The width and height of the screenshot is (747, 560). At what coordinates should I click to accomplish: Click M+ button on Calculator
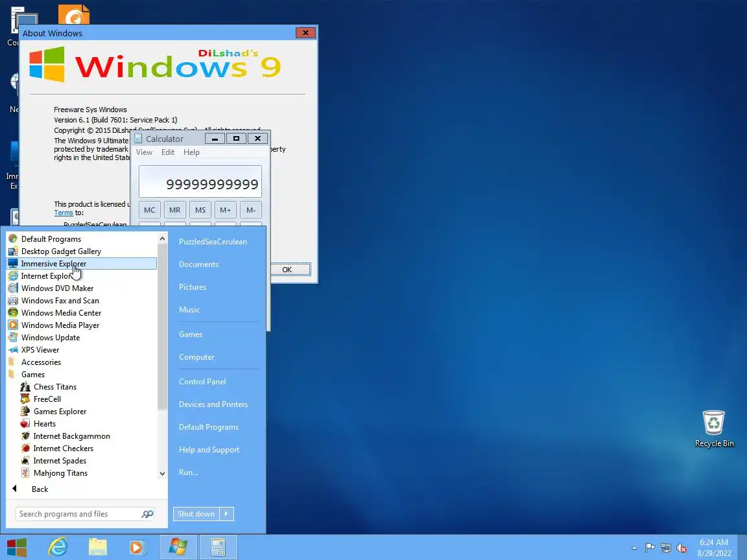(x=226, y=210)
